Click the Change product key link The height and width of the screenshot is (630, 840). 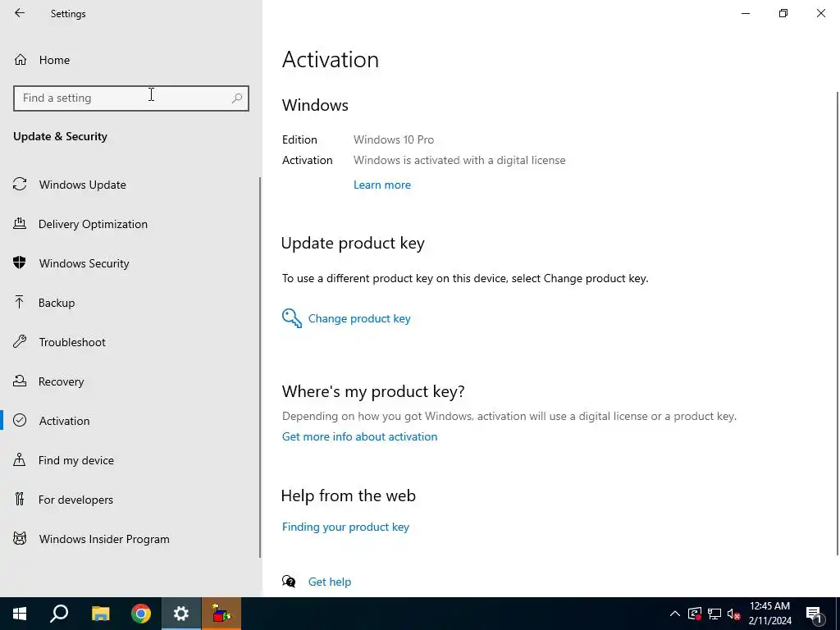point(359,318)
